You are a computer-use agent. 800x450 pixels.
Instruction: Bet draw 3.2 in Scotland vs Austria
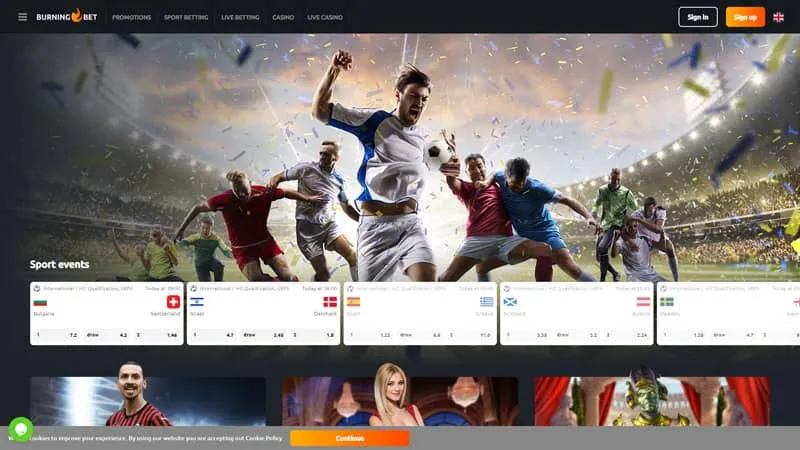pos(577,335)
